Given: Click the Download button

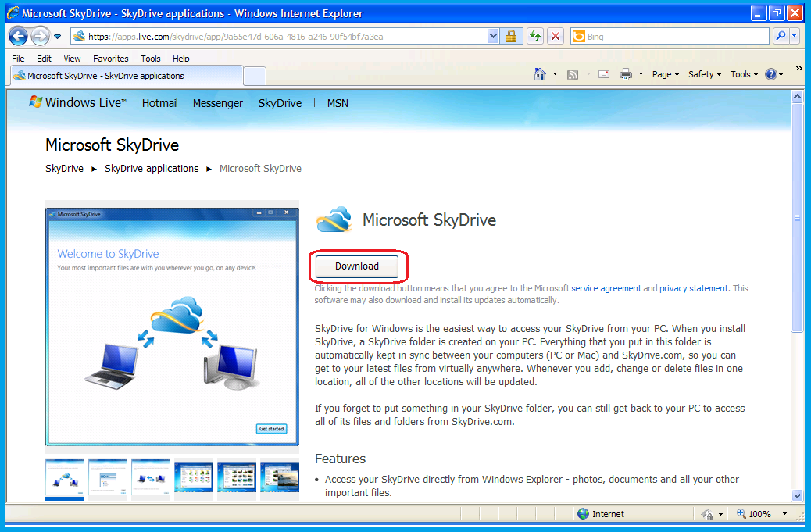Looking at the screenshot, I should 357,266.
